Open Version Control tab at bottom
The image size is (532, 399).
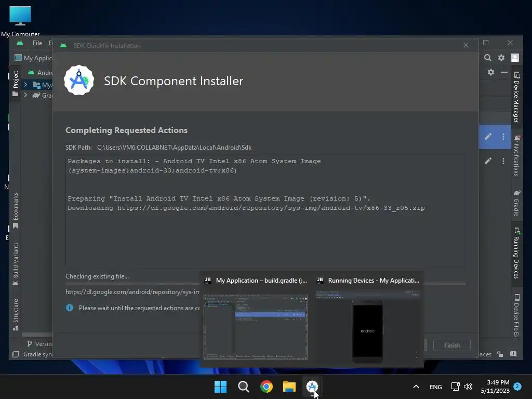[x=39, y=344]
